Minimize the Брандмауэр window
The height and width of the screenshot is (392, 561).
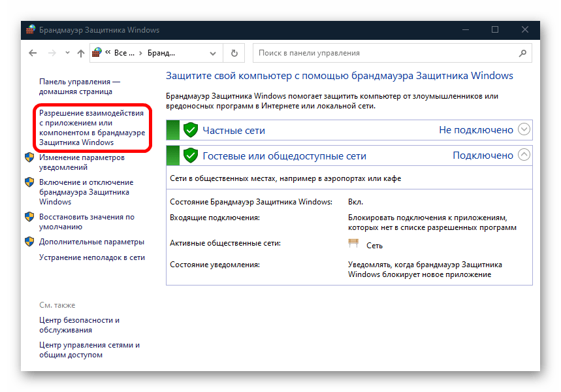coord(466,29)
